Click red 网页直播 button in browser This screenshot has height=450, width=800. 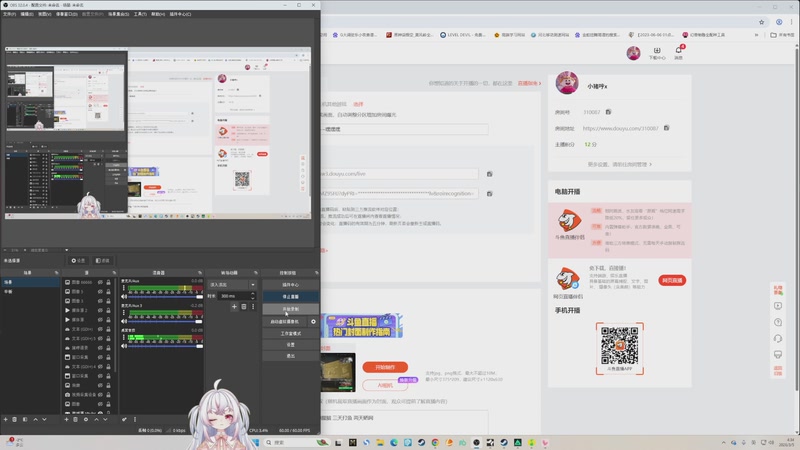tap(672, 281)
